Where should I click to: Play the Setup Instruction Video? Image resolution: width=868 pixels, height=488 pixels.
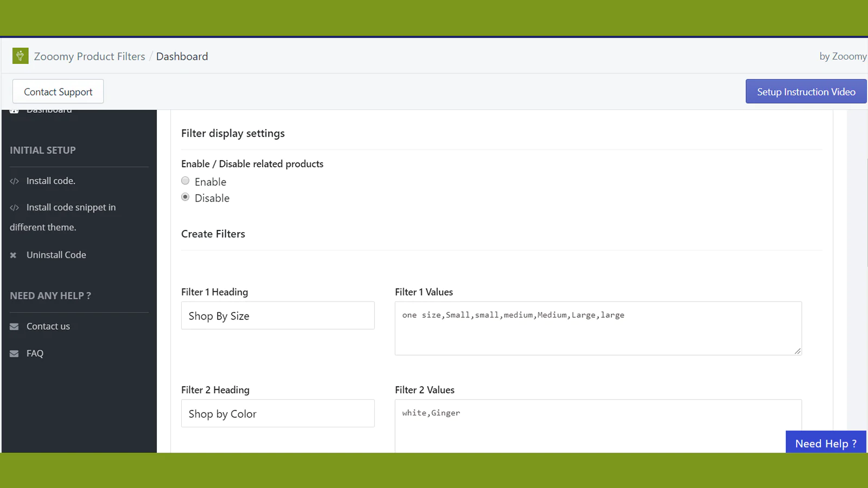pos(806,92)
